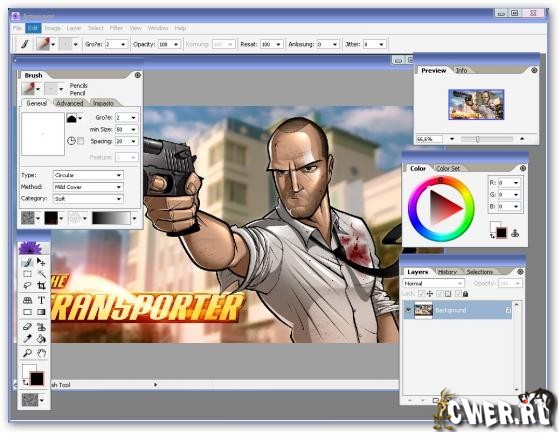Select the Crop tool in toolbox
Viewport: 560px width, 434px height.
click(x=41, y=285)
